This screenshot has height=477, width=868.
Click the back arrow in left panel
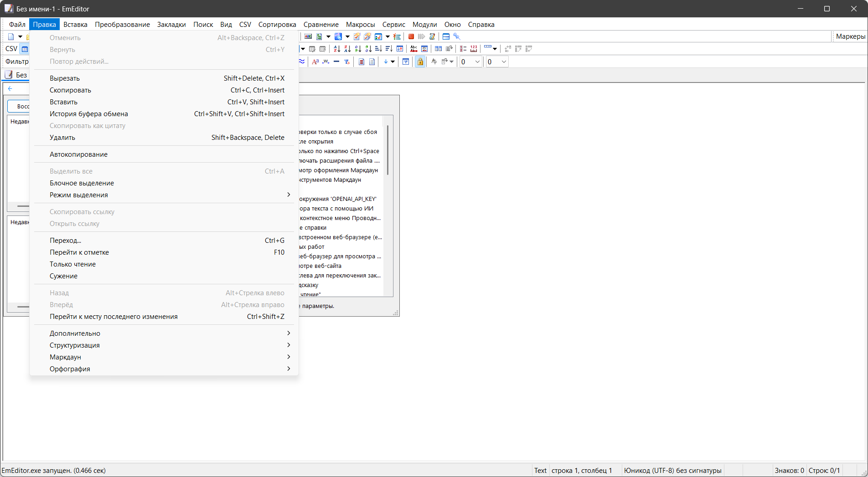(10, 89)
